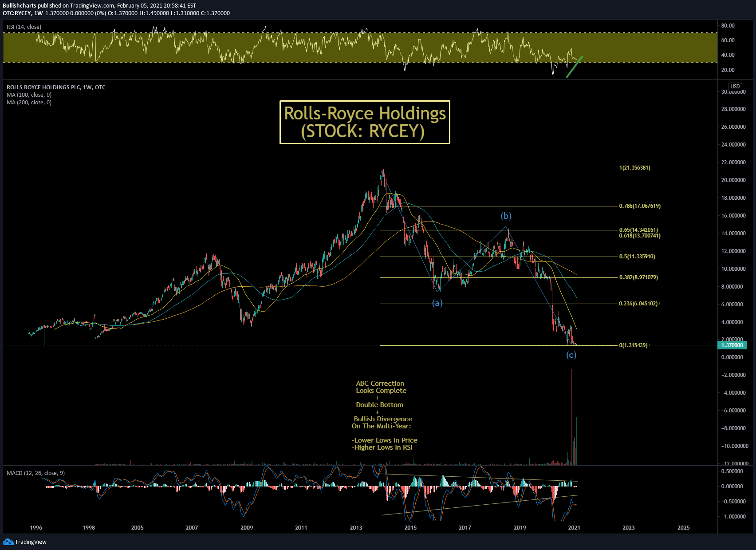Click 2017 on the time axis

[465, 528]
